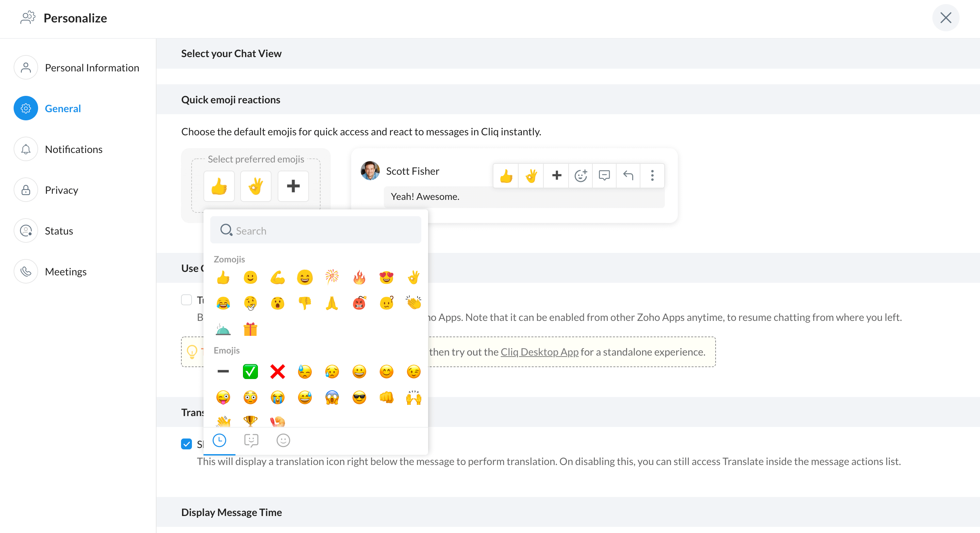
Task: Click the plus button to add preferred emoji
Action: [x=293, y=186]
